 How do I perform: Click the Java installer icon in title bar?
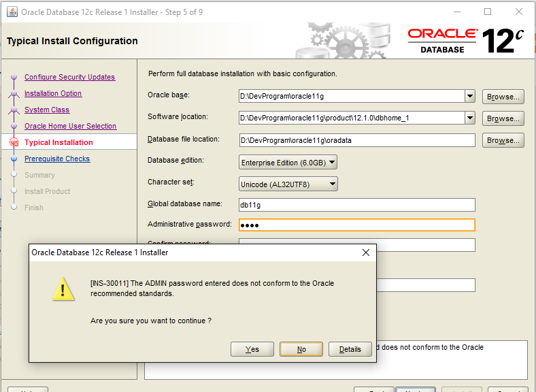[12, 12]
